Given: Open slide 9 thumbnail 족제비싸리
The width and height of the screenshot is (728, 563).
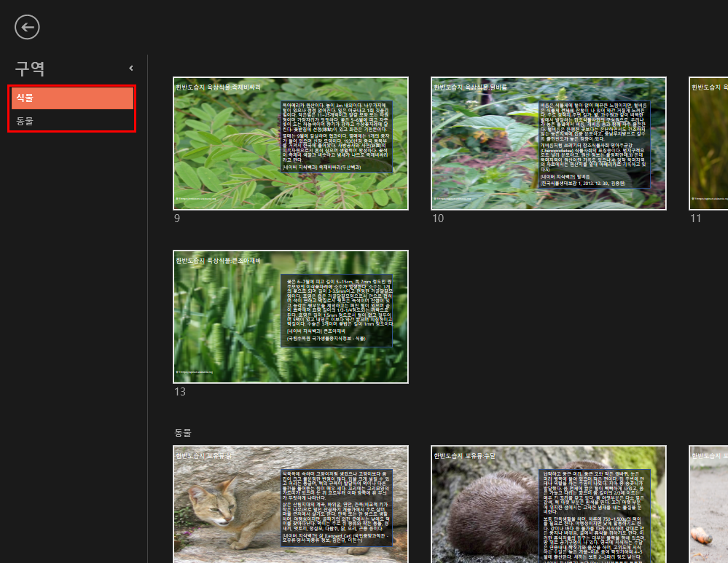Looking at the screenshot, I should (291, 143).
